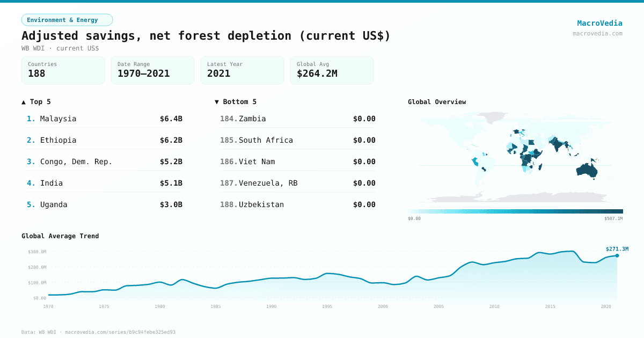Click the Latest Year 2021 card

pos(242,70)
